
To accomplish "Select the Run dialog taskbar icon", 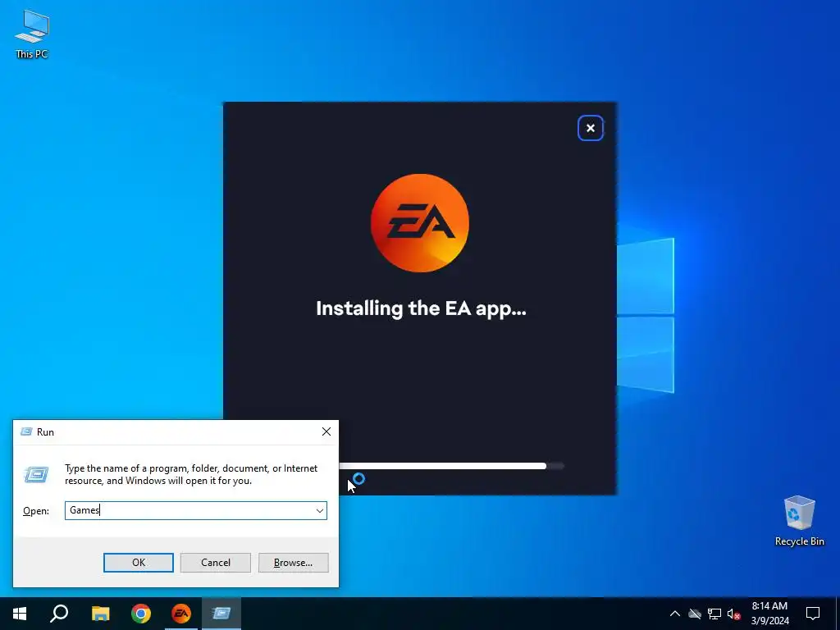I will pos(221,614).
